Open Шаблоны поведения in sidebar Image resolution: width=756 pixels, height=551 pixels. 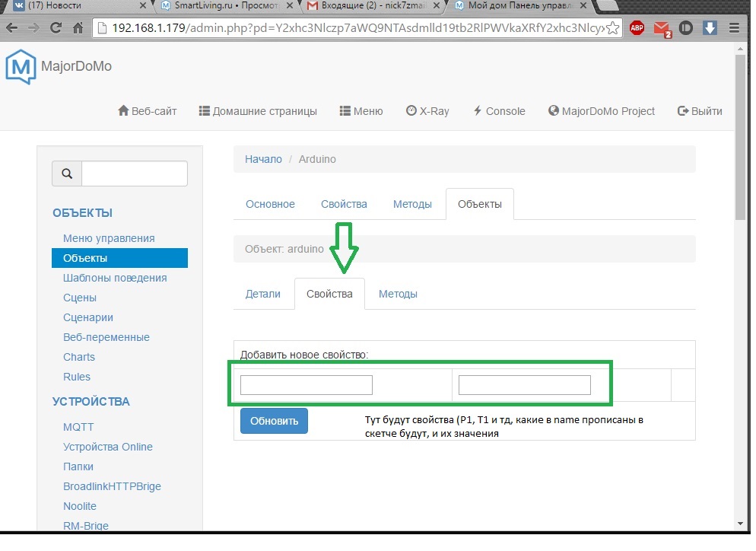[x=115, y=278]
